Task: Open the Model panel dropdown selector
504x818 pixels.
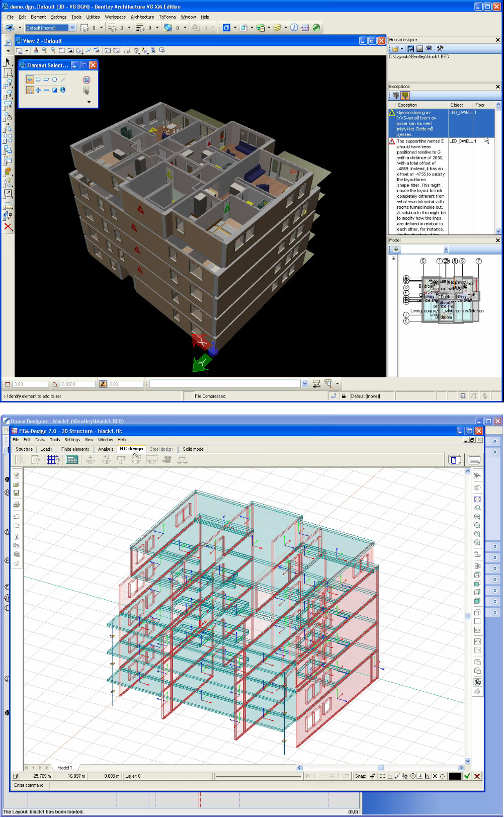Action: (x=446, y=250)
